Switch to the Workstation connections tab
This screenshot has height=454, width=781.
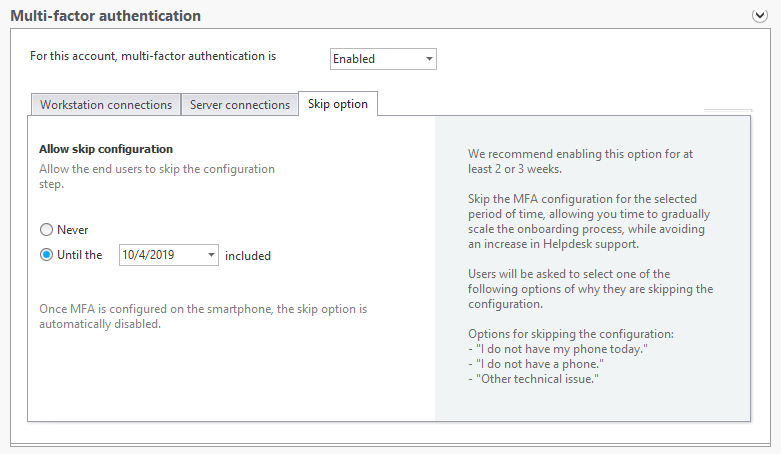click(x=106, y=105)
